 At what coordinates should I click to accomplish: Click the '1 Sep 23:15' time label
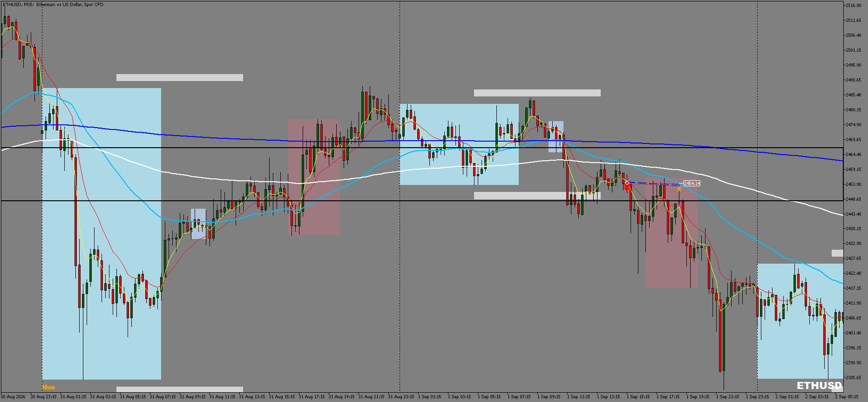coord(757,397)
